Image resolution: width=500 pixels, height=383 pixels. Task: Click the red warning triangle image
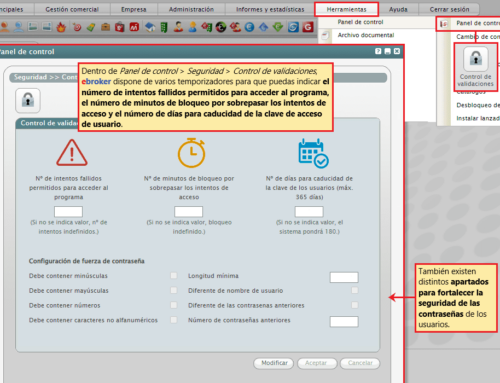coord(72,153)
